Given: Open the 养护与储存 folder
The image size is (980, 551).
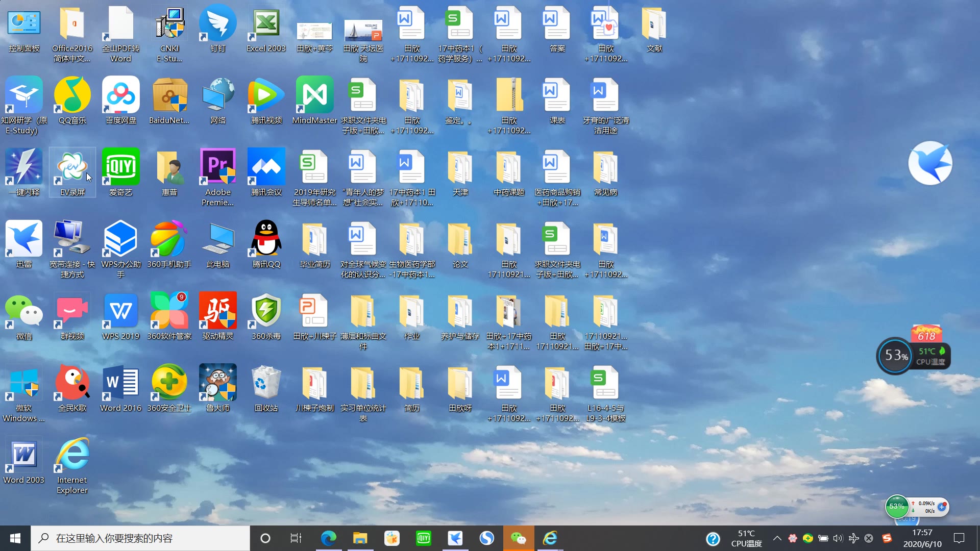Looking at the screenshot, I should (460, 317).
